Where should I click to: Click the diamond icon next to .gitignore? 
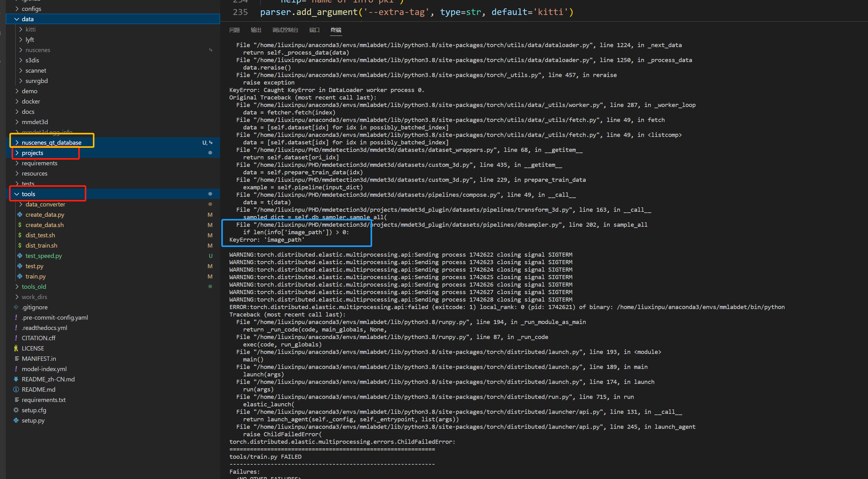point(16,307)
